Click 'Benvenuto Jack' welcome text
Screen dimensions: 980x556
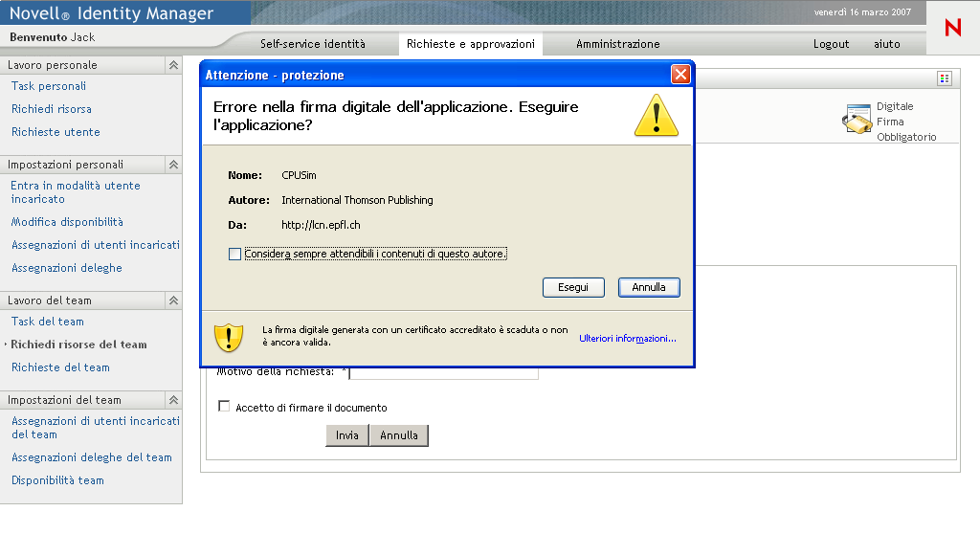tap(53, 37)
